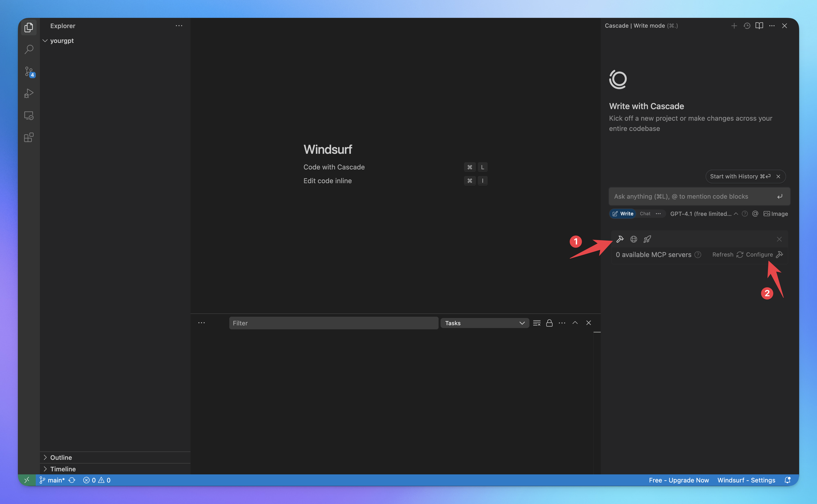Open Explorer more actions ellipsis

pyautogui.click(x=179, y=26)
